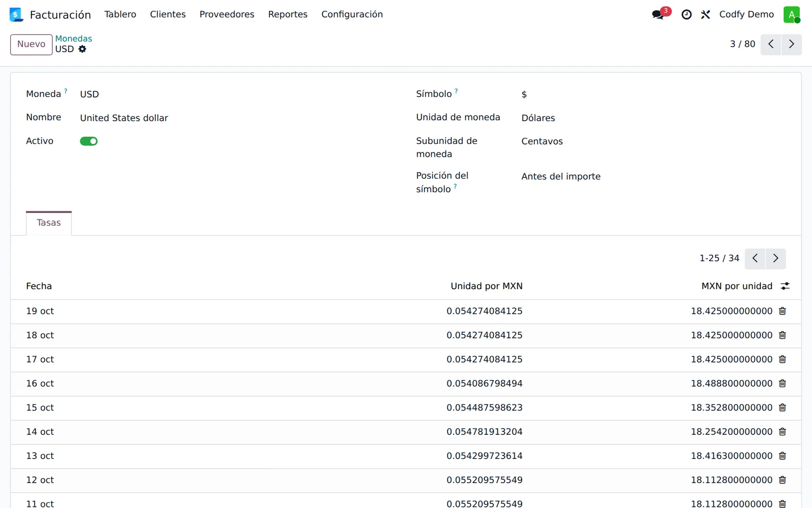
Task: Open the debug tools wrench icon
Action: [705, 15]
